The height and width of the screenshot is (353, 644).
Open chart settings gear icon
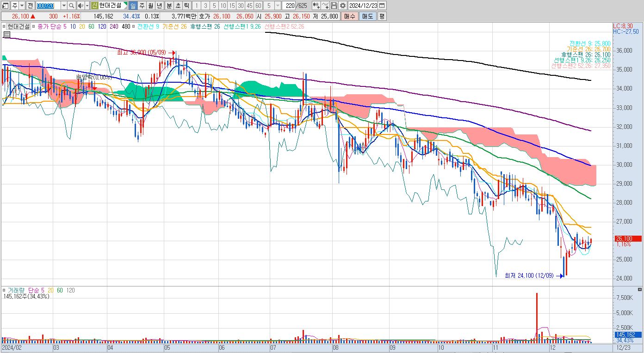[343, 6]
